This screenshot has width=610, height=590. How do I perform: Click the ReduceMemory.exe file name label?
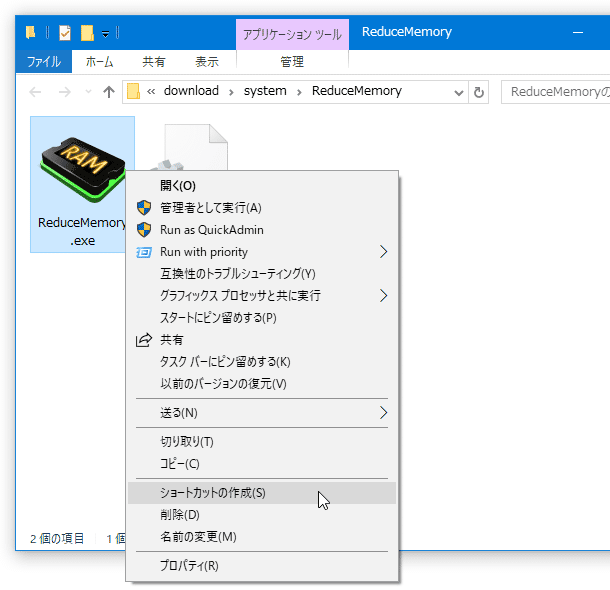pyautogui.click(x=82, y=231)
